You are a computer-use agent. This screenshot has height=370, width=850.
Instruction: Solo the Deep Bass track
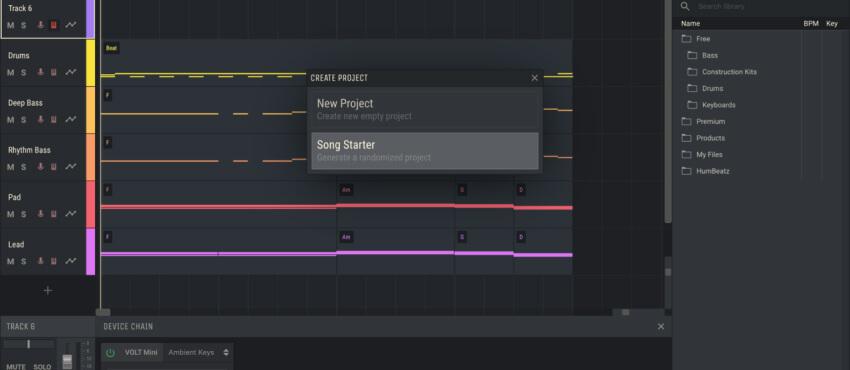click(23, 120)
